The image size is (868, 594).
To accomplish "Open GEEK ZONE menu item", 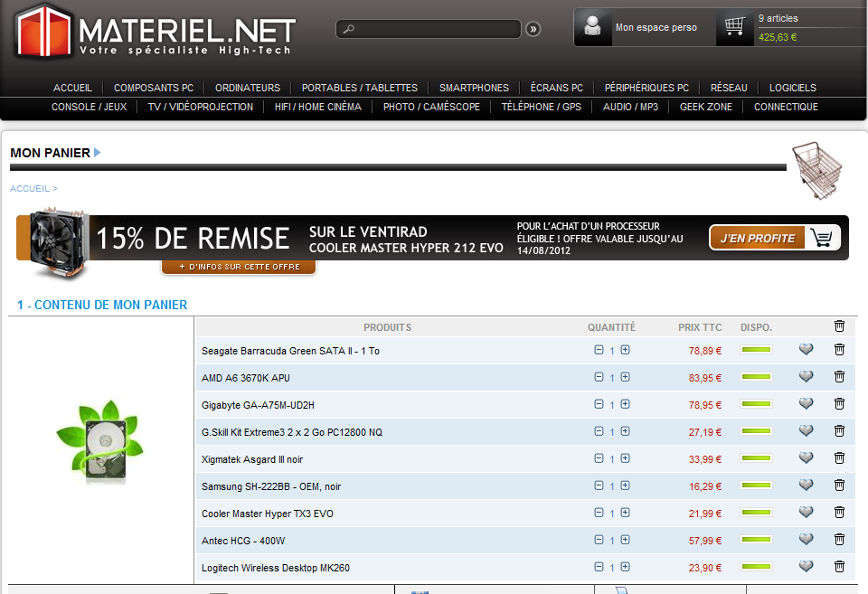I will tap(706, 107).
